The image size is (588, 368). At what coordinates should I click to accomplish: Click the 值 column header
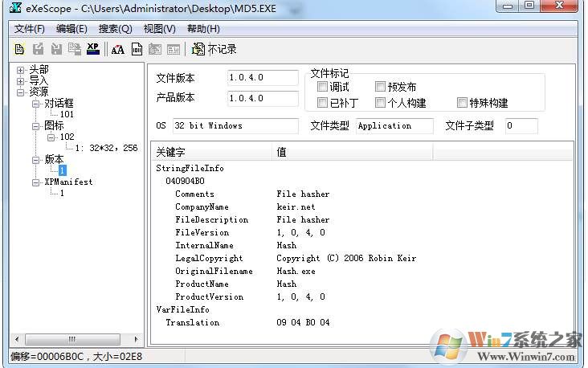353,152
